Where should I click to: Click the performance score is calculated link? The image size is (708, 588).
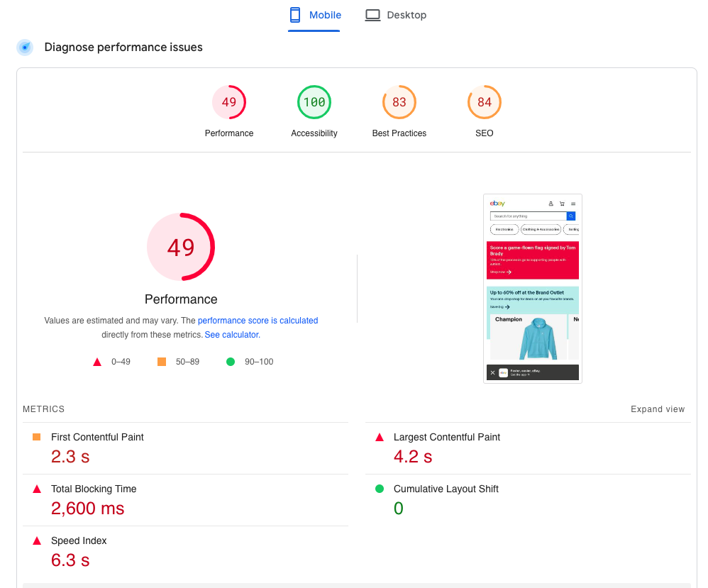point(258,321)
